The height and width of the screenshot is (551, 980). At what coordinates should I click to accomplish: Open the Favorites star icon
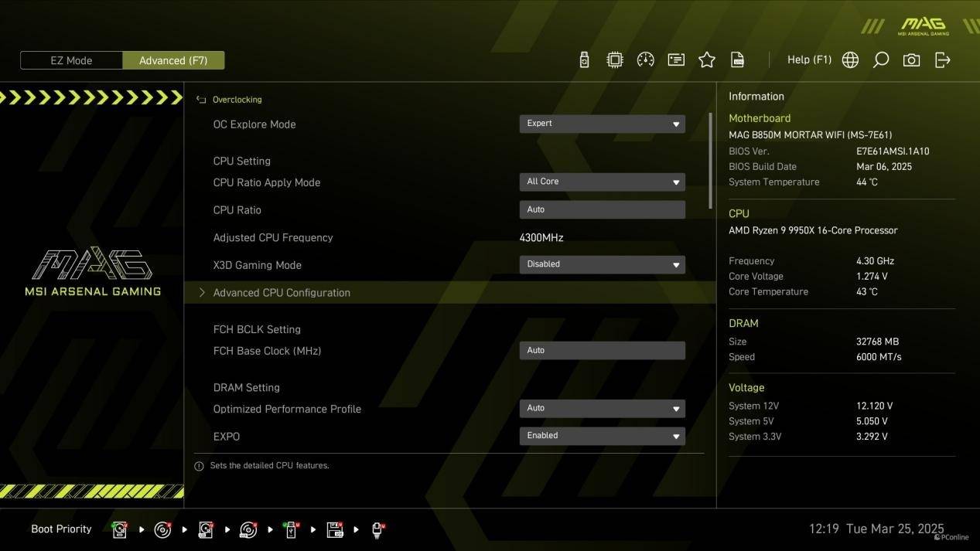point(707,60)
